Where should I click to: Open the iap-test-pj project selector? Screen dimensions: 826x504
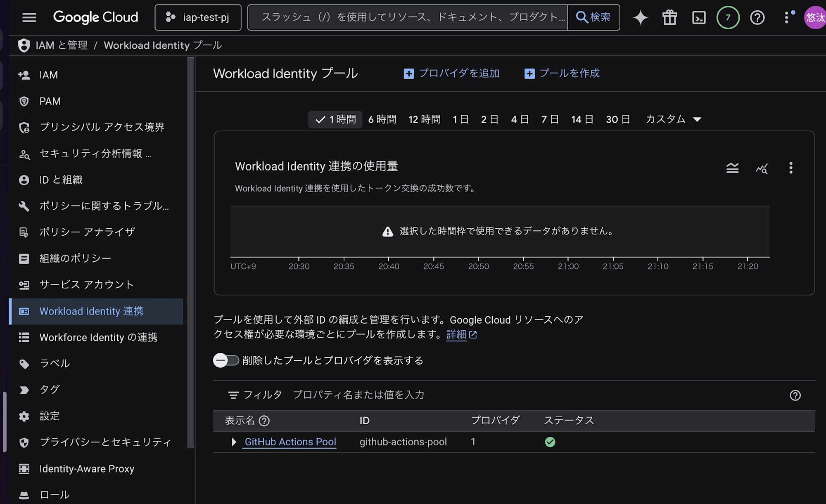pos(198,17)
